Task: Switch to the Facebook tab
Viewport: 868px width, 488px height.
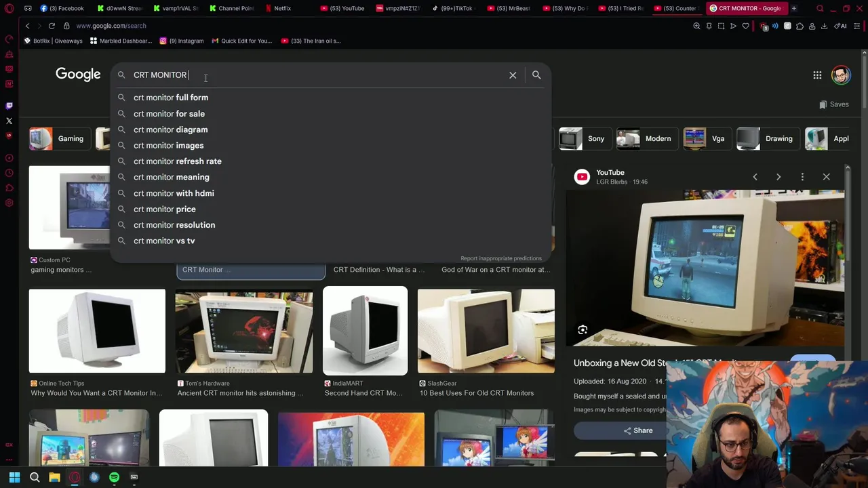Action: [62, 8]
